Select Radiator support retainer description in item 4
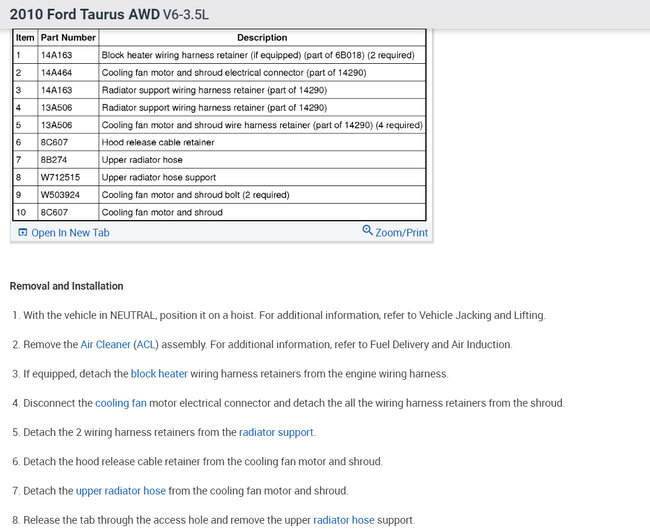 (214, 108)
